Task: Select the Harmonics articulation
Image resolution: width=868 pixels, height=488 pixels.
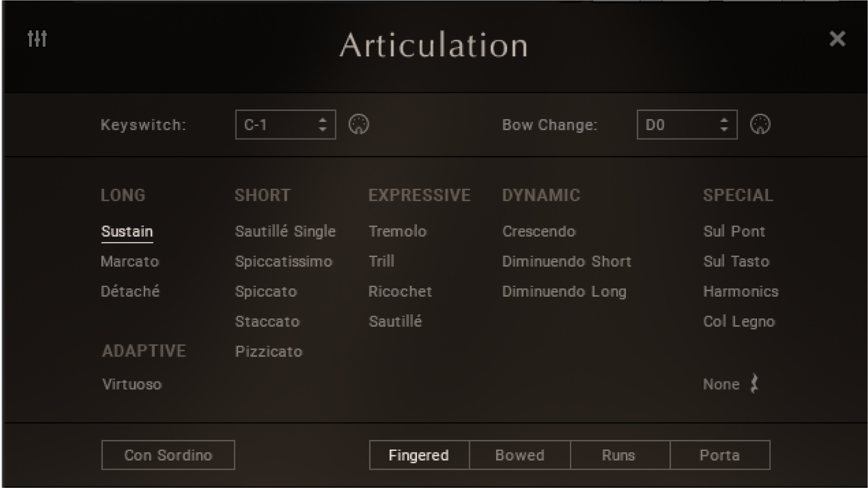Action: [x=740, y=291]
